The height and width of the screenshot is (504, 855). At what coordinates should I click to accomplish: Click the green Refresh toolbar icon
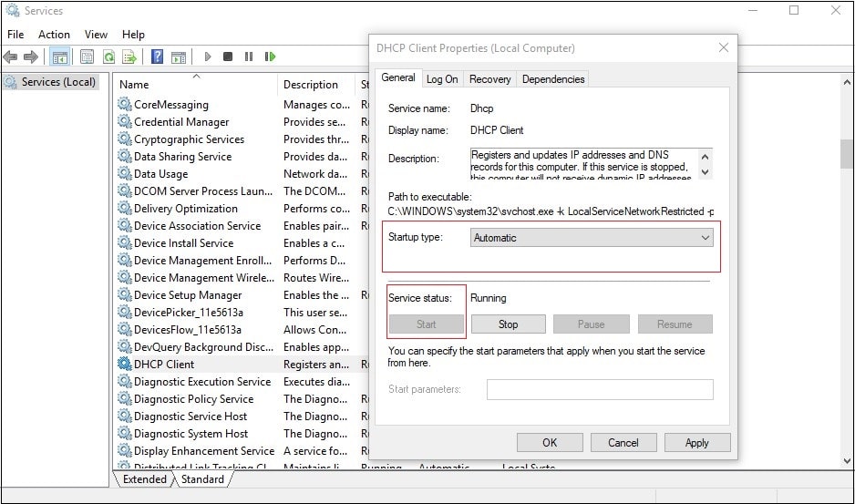(x=108, y=57)
